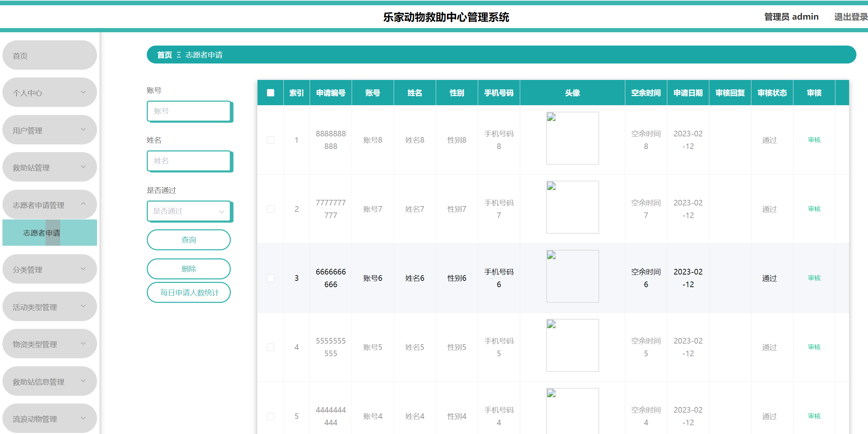Image resolution: width=868 pixels, height=434 pixels.
Task: Expand the 分类管理 sidebar menu
Action: (x=49, y=269)
